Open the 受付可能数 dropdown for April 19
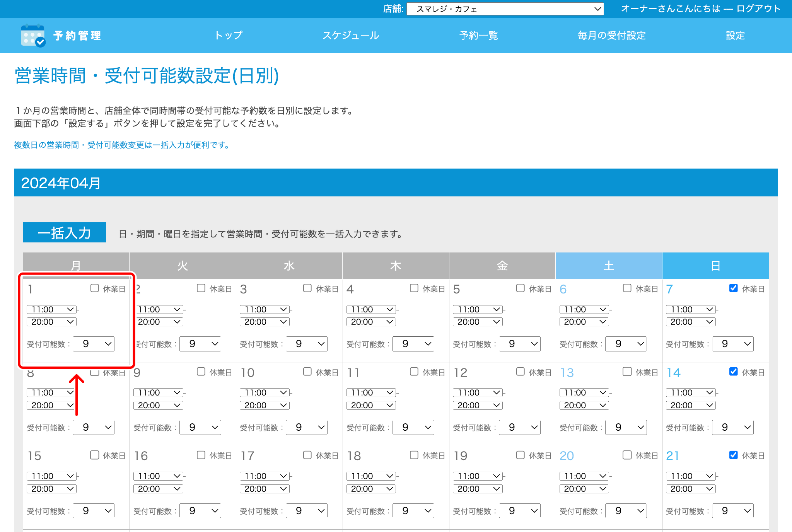The image size is (792, 532). click(520, 510)
